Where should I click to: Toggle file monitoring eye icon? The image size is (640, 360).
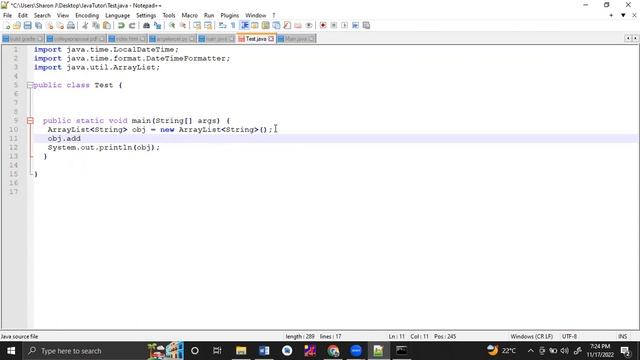click(309, 25)
